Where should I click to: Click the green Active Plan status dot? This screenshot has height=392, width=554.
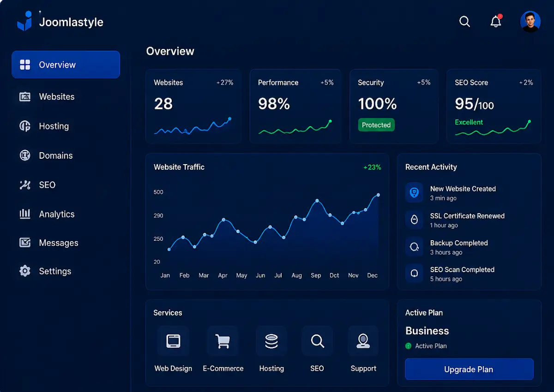coord(408,346)
